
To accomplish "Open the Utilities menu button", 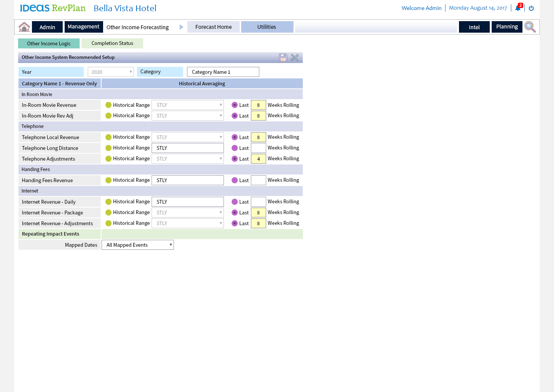I will point(267,27).
